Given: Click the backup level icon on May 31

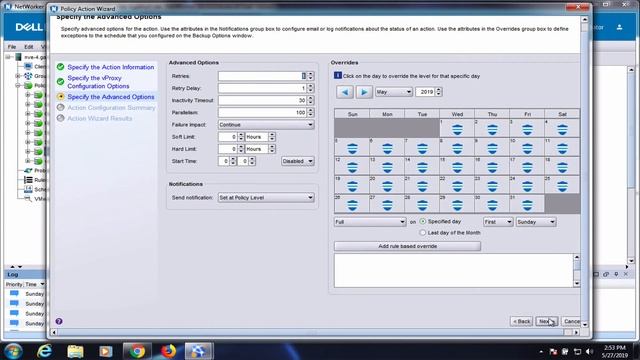Looking at the screenshot, I should tap(527, 205).
